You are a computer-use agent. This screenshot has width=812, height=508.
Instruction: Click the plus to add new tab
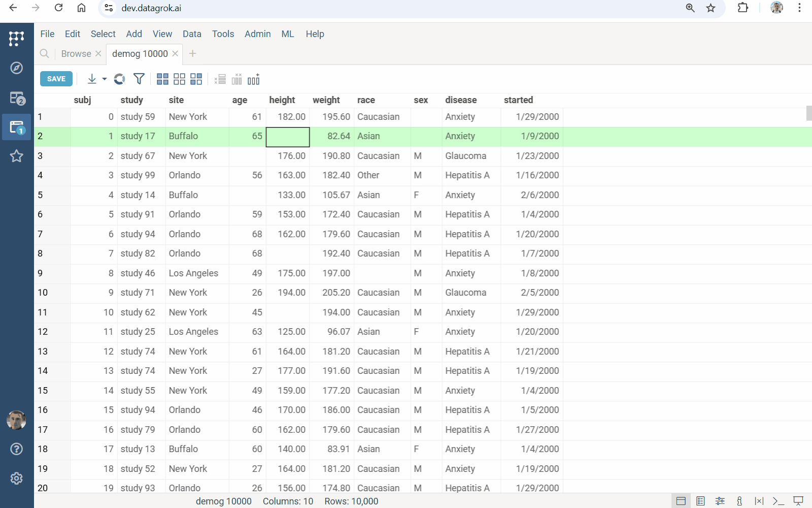[193, 54]
